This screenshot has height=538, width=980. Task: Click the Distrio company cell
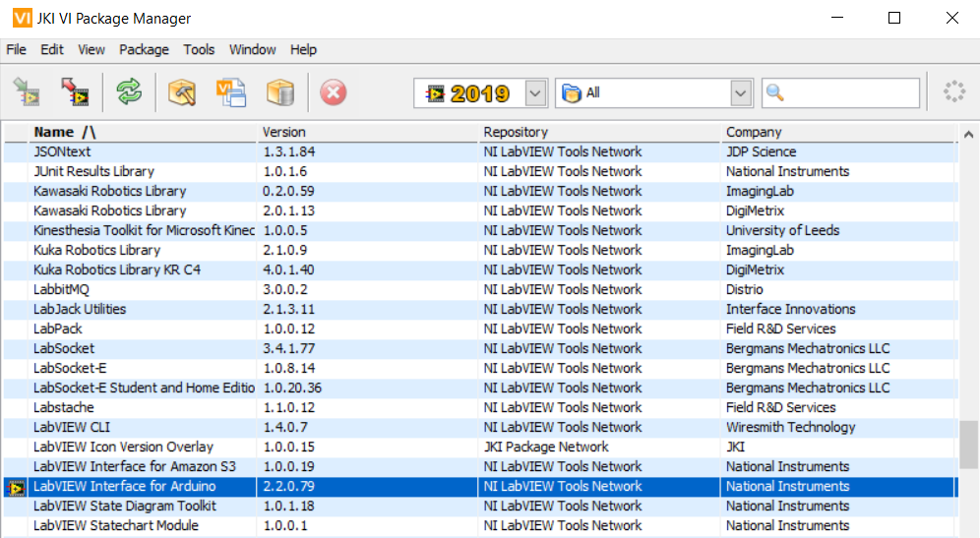point(838,289)
